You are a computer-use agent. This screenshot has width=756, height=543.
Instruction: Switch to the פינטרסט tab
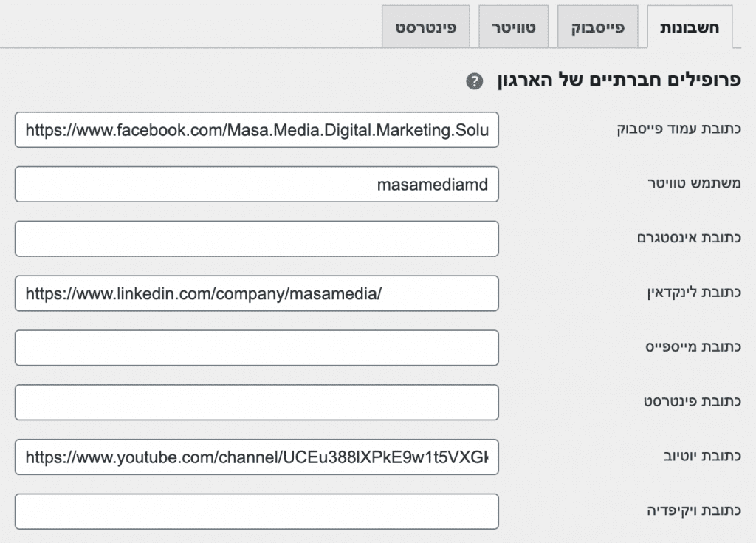pos(426,27)
